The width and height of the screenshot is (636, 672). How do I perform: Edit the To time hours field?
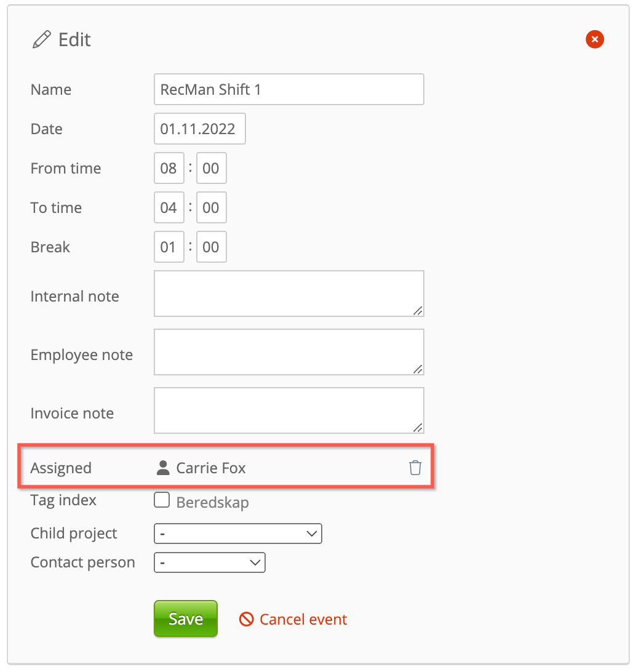(x=169, y=207)
